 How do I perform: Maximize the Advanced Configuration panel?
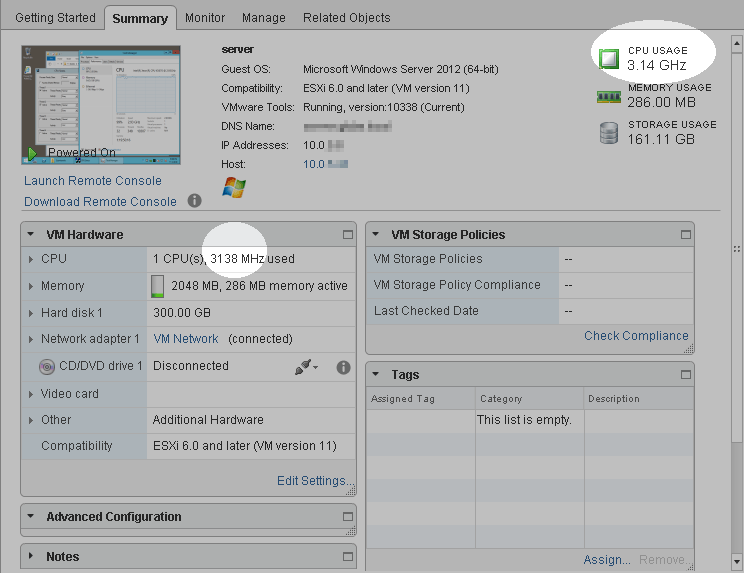[348, 517]
